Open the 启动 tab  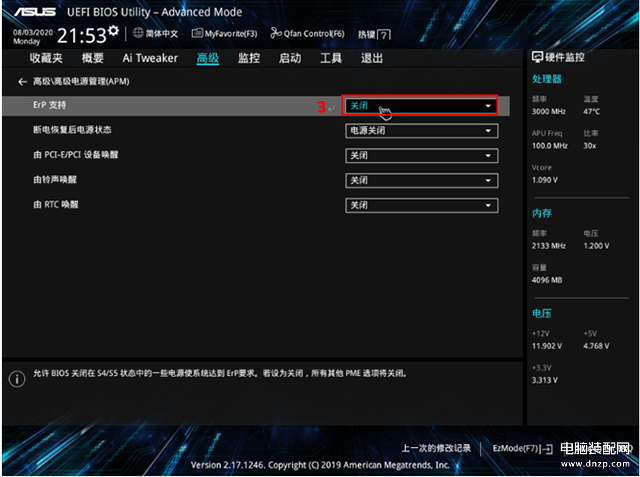290,58
